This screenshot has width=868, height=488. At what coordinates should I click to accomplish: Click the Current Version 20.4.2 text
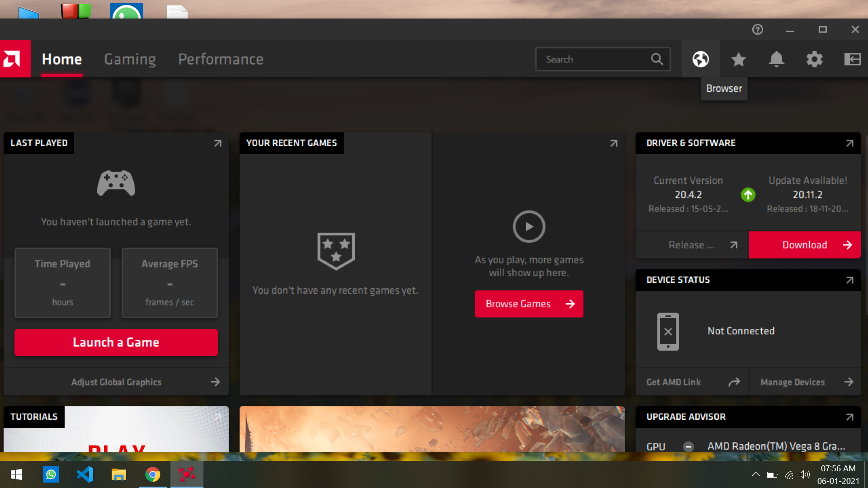[688, 194]
